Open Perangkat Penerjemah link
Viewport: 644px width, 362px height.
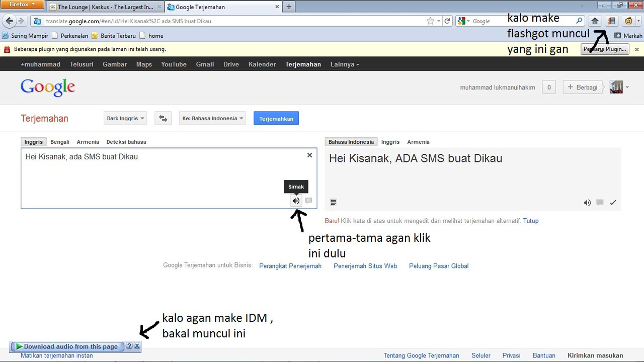pos(290,266)
